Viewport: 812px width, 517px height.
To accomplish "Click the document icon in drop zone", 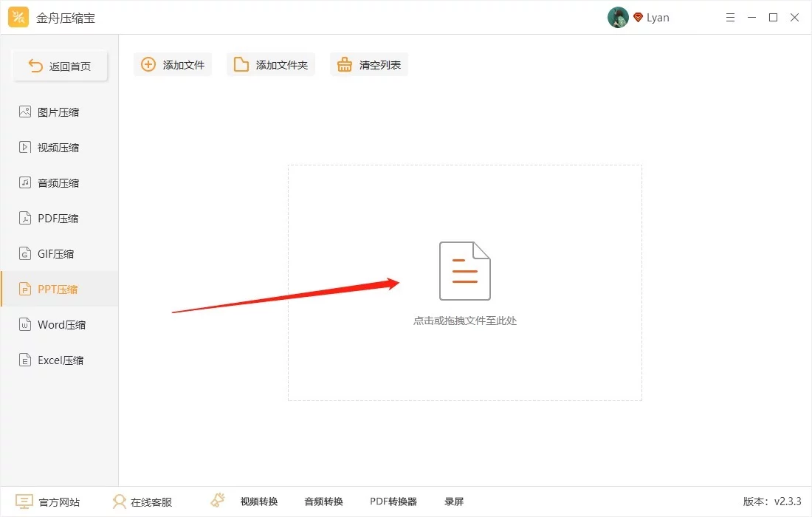I will 464,271.
